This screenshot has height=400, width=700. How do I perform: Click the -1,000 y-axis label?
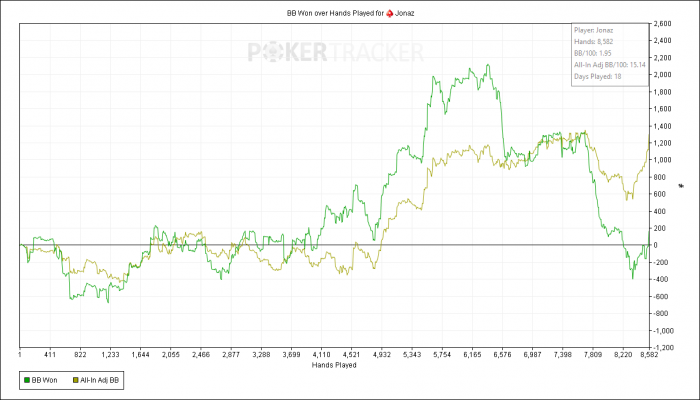tap(662, 331)
